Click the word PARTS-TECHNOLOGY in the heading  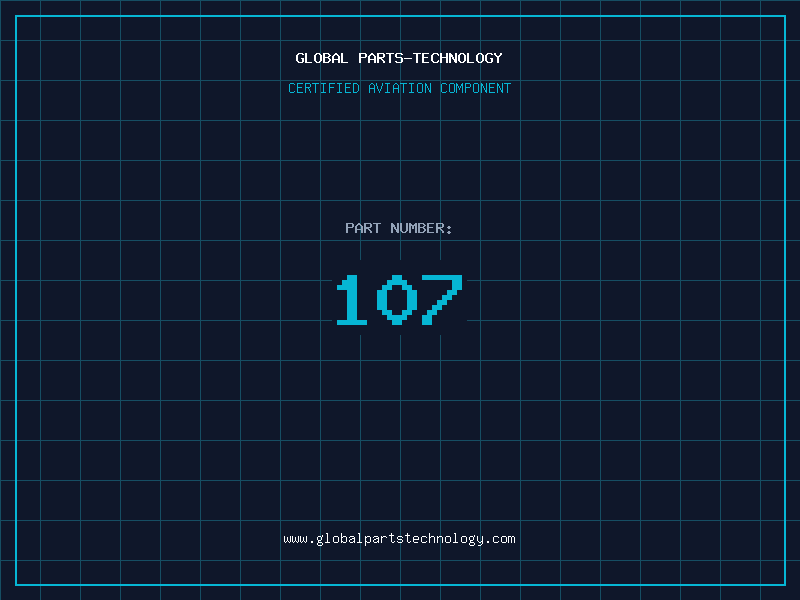[x=430, y=58]
